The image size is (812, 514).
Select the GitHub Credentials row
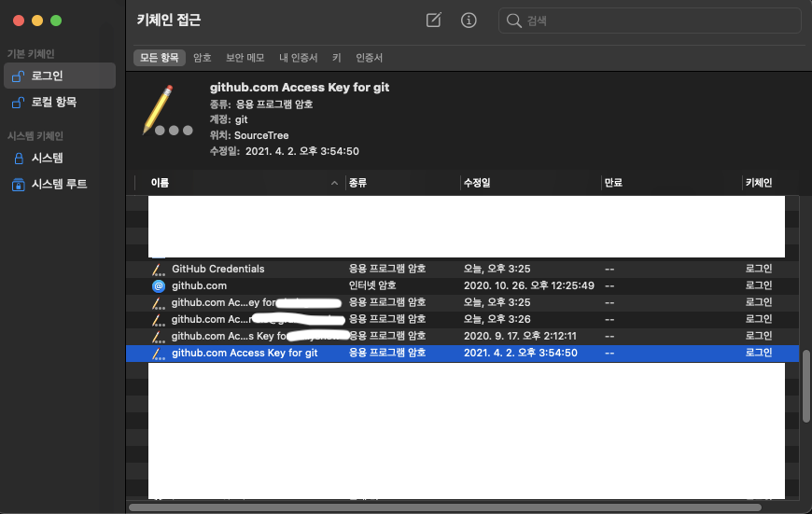coord(462,269)
